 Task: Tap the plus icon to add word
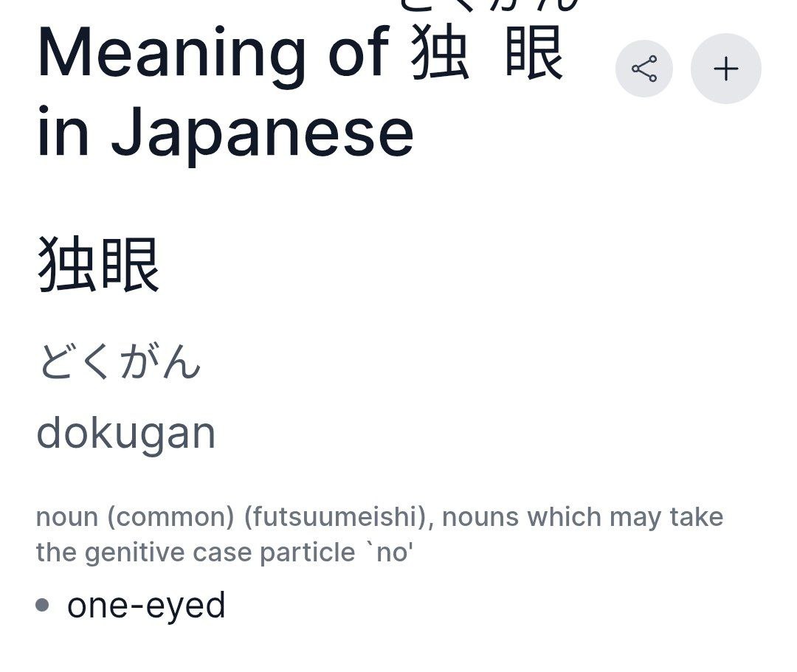coord(726,69)
